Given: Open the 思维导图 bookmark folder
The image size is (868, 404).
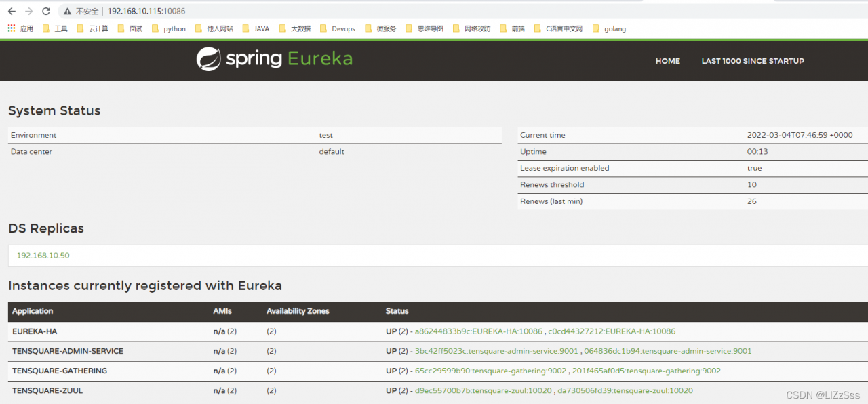Looking at the screenshot, I should pos(425,28).
